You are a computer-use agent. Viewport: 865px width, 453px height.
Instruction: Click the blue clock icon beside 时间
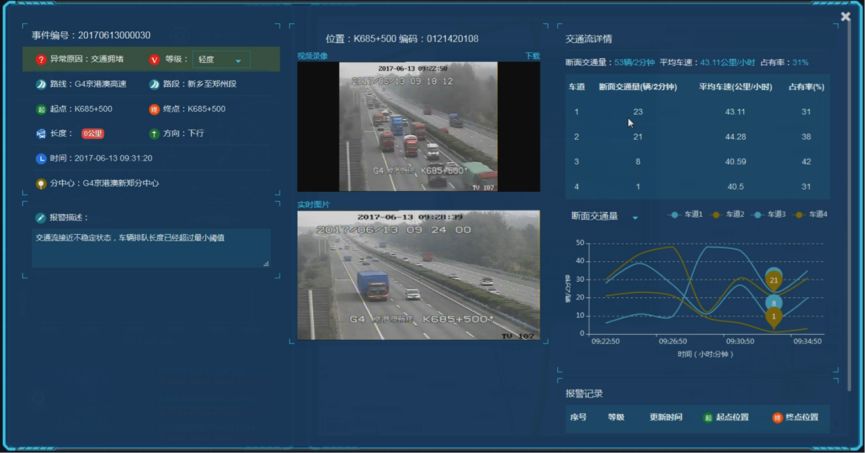(x=40, y=158)
